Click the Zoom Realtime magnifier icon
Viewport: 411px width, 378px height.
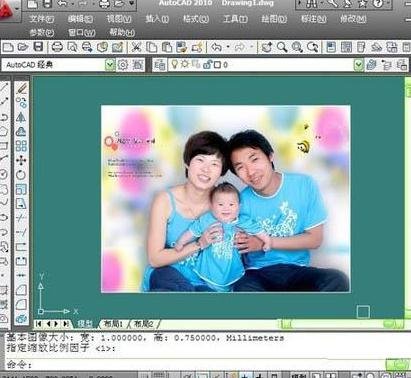[282, 47]
